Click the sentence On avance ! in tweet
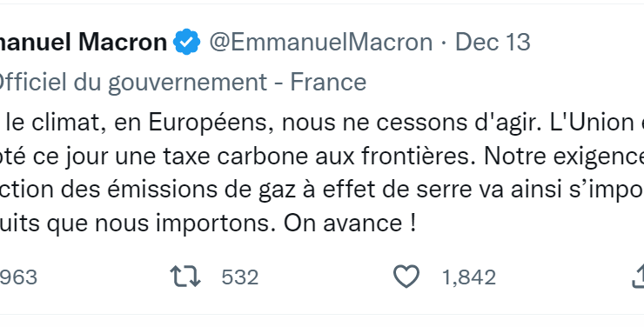 point(350,224)
